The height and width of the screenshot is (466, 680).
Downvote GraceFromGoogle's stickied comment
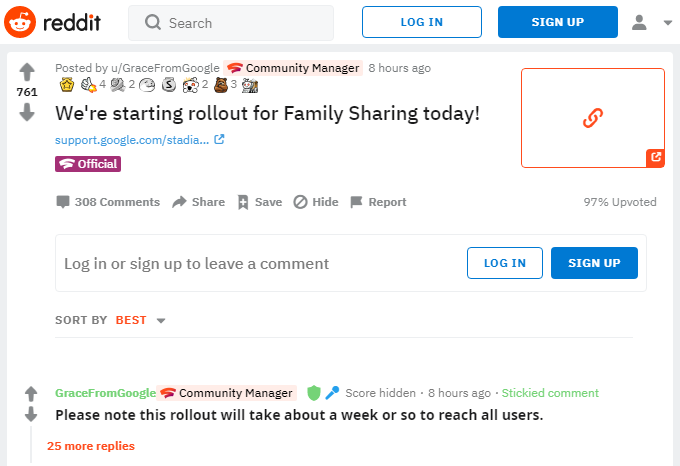click(x=31, y=414)
